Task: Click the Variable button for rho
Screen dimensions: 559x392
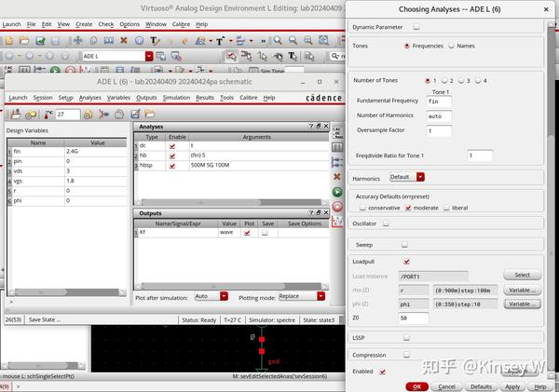Action: (523, 291)
